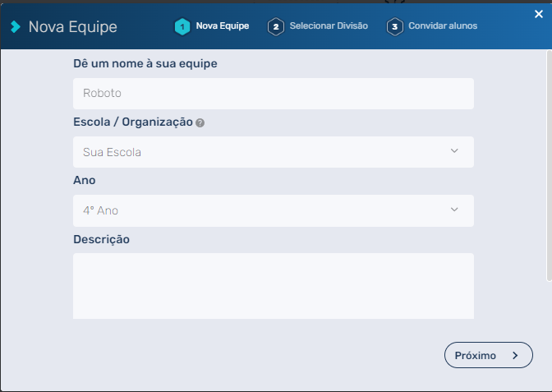This screenshot has width=552, height=392.
Task: Focus the team name field showing Roboto
Action: (x=273, y=94)
